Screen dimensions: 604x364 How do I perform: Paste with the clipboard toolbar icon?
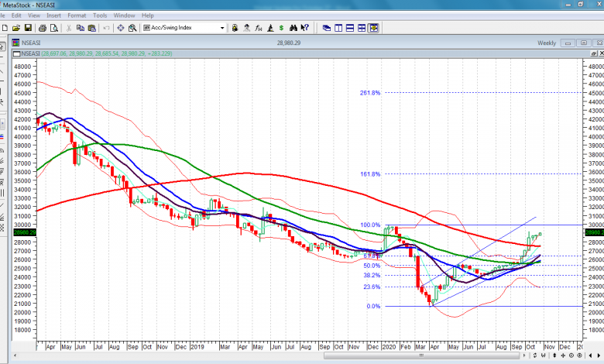point(91,28)
